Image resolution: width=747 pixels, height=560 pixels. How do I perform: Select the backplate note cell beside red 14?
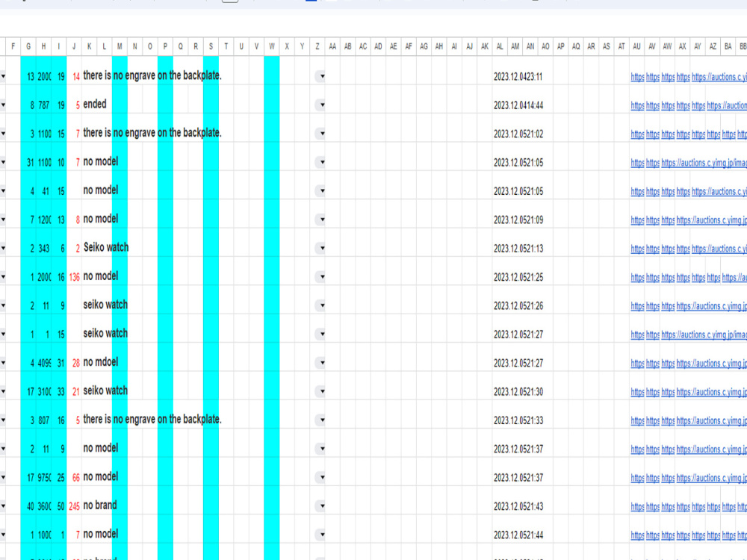pyautogui.click(x=152, y=75)
